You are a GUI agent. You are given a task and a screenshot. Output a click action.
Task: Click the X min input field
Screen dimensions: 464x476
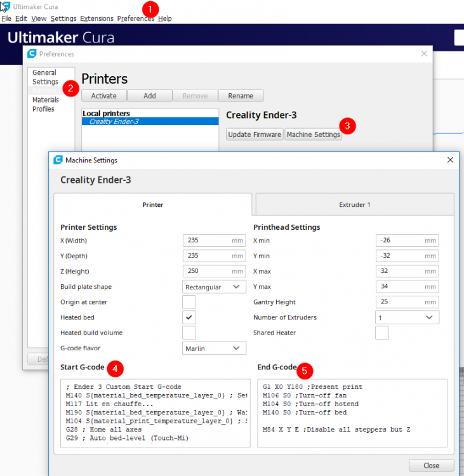[408, 241]
